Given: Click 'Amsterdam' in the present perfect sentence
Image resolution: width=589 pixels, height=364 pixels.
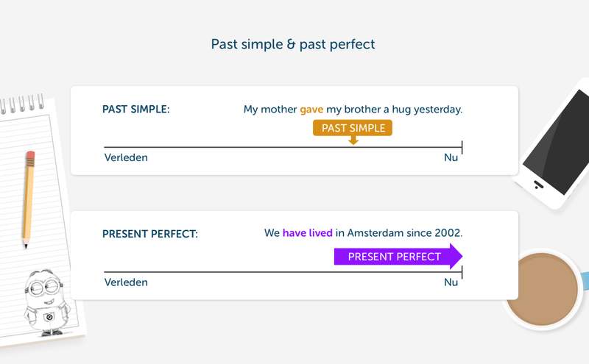Looking at the screenshot, I should (377, 233).
